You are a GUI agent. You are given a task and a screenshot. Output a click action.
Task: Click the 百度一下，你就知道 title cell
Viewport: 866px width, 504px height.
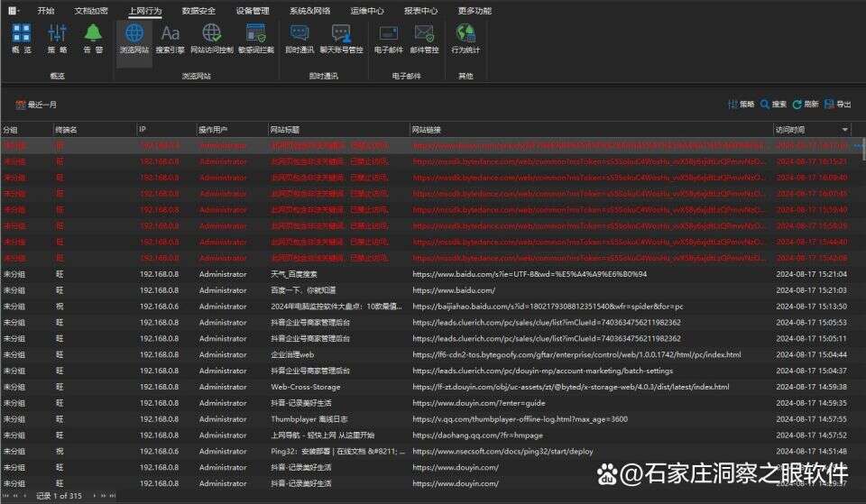303,290
